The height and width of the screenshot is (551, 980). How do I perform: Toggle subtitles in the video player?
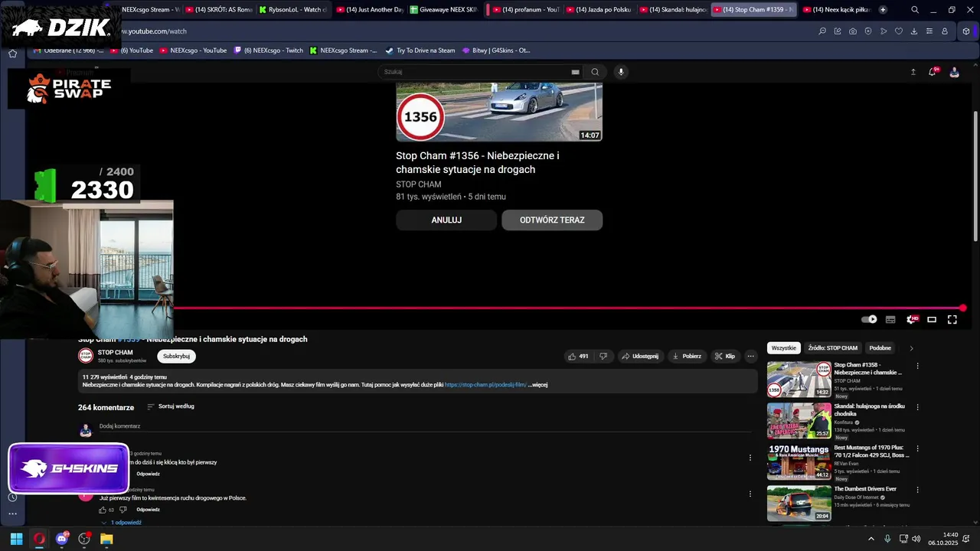(x=890, y=319)
